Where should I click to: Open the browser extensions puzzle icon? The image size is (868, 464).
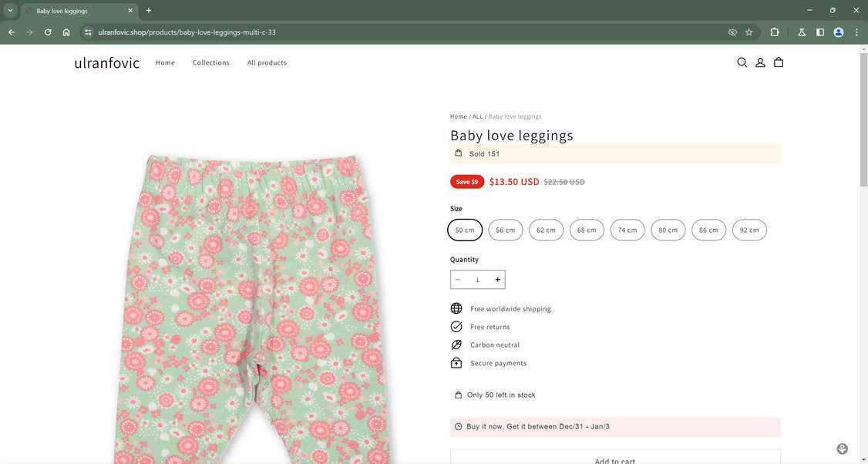pyautogui.click(x=774, y=32)
